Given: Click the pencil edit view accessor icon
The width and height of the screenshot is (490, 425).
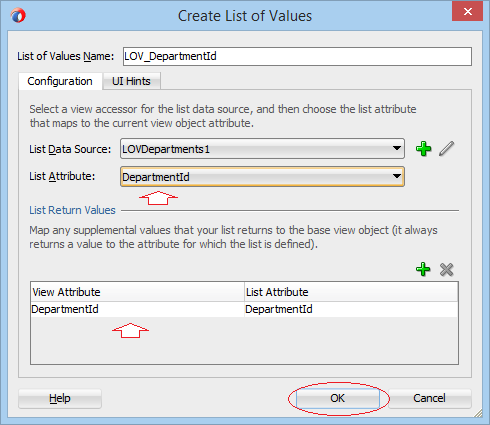Looking at the screenshot, I should point(446,149).
